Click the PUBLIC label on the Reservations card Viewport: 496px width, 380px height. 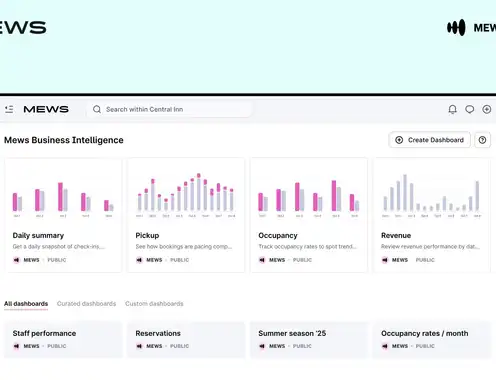(x=179, y=346)
